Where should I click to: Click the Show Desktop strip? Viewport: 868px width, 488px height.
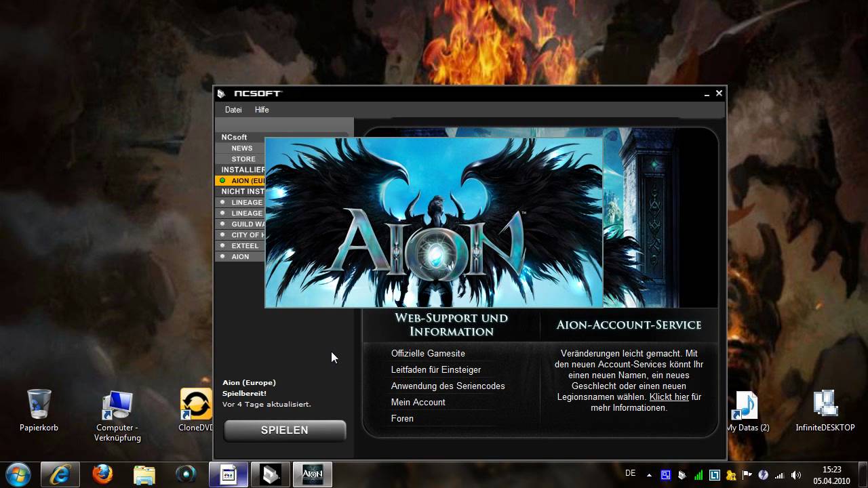coord(863,474)
